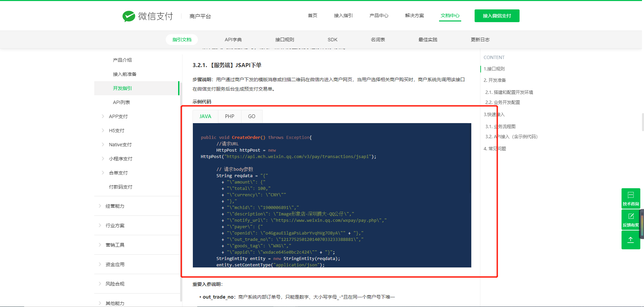Click the 3.2.1.【服务端】JSAPI下单 heading
Image resolution: width=644 pixels, height=307 pixels.
pyautogui.click(x=227, y=65)
